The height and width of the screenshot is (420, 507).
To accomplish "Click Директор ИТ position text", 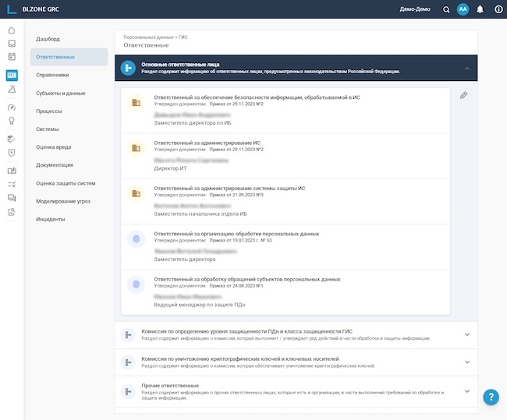I will pyautogui.click(x=170, y=168).
